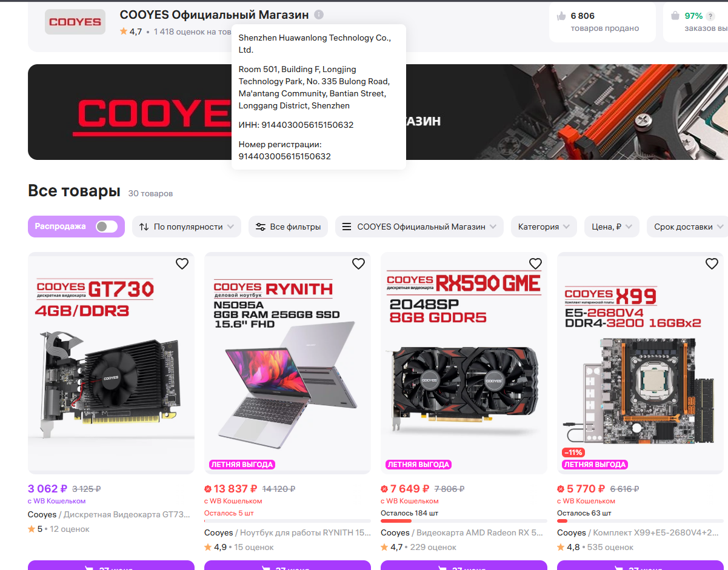Click the star icon for X99 4,8 rating
The height and width of the screenshot is (570, 728).
pos(561,547)
